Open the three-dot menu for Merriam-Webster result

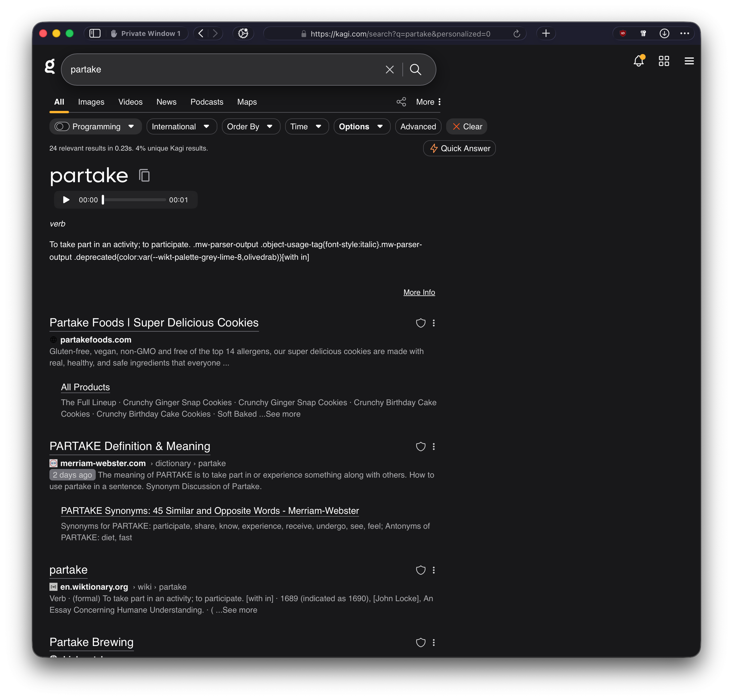(433, 447)
